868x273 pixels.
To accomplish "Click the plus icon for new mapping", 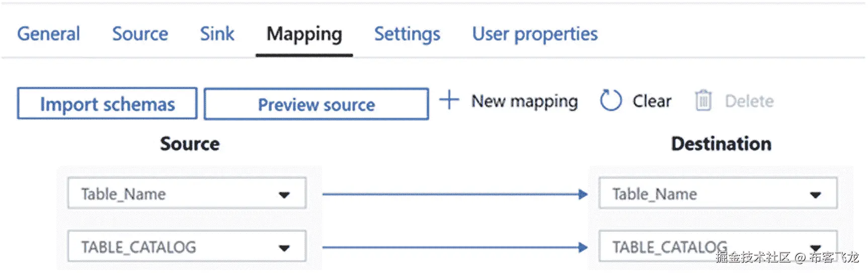I will (449, 100).
